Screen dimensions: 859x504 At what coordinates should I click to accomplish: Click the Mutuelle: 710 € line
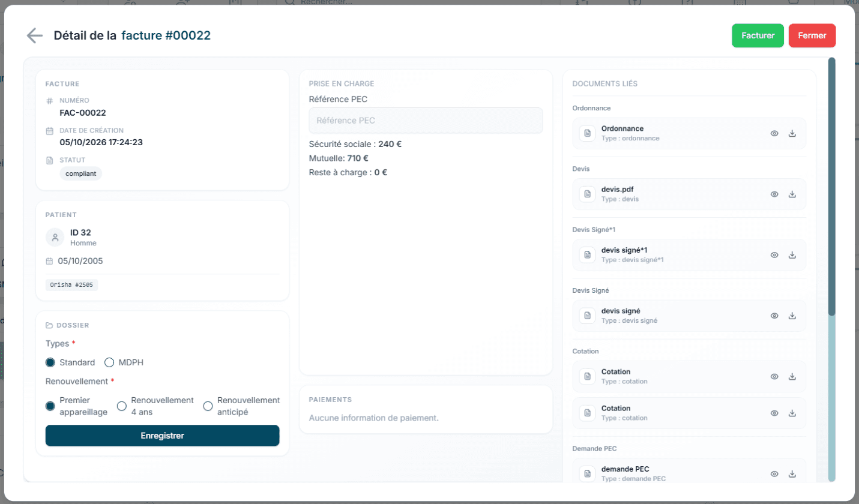(339, 158)
